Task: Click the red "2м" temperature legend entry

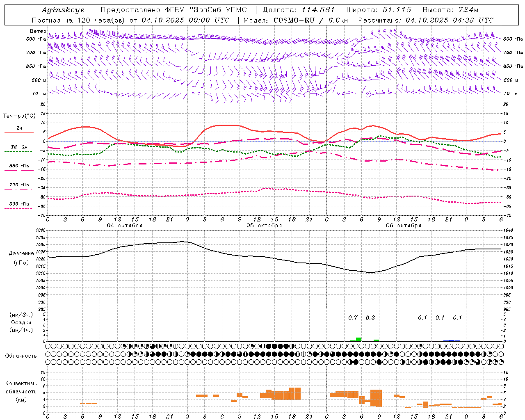Action: point(19,128)
